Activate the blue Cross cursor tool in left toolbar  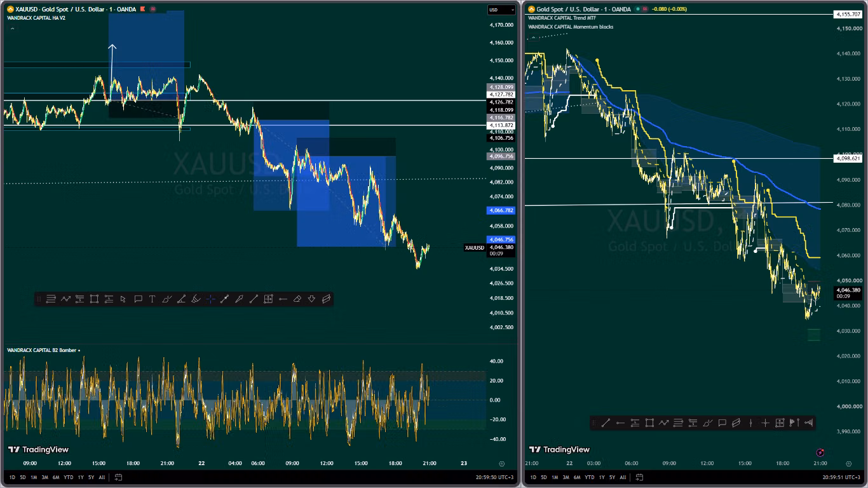tap(211, 299)
